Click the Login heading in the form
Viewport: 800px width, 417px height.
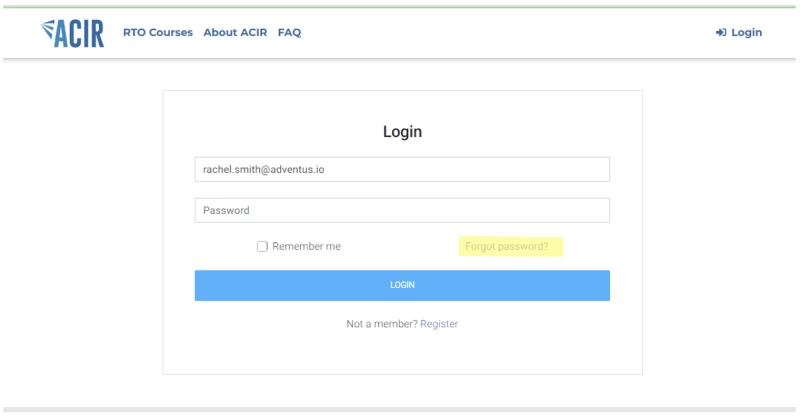coord(403,132)
